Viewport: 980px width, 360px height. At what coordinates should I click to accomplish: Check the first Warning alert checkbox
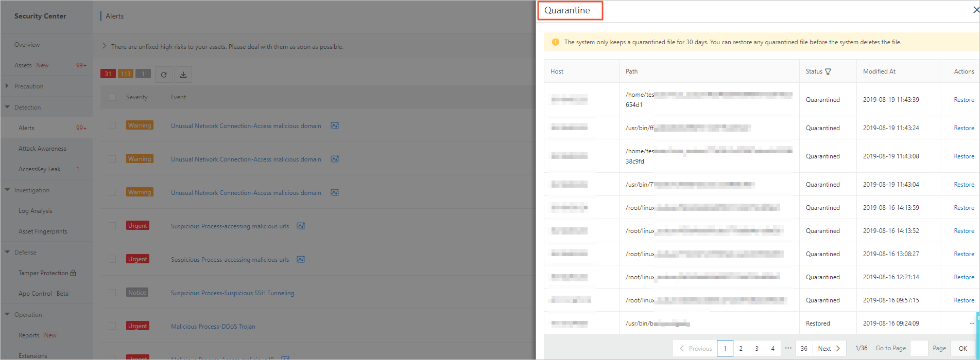(112, 125)
